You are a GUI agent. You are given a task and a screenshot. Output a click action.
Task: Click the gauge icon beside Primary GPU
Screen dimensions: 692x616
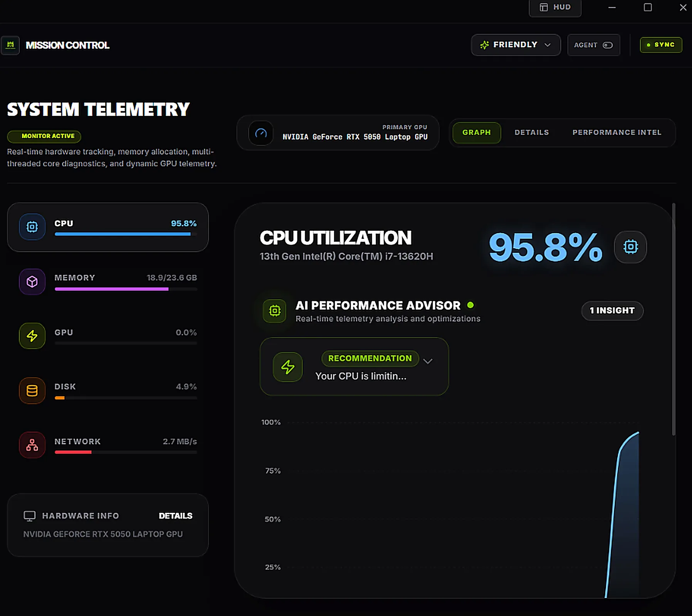pos(261,133)
